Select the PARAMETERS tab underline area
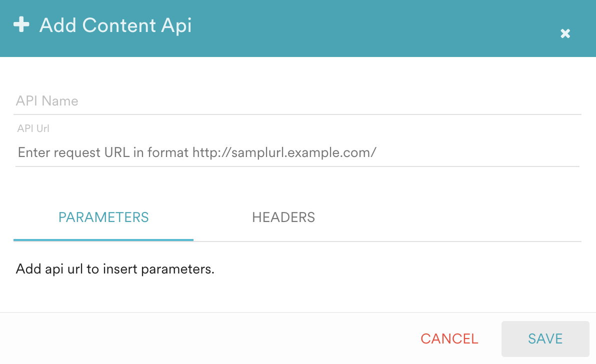The image size is (596, 364). point(103,241)
